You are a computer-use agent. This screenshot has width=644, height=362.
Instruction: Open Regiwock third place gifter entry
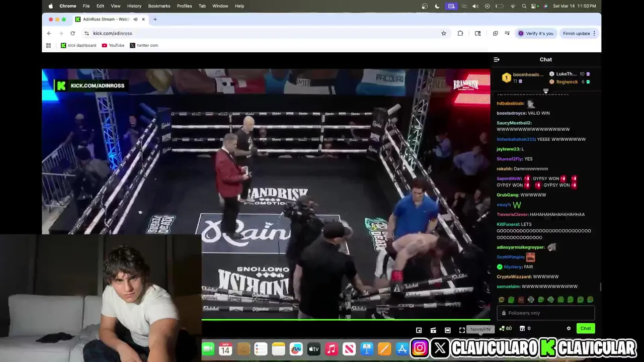[x=569, y=81]
